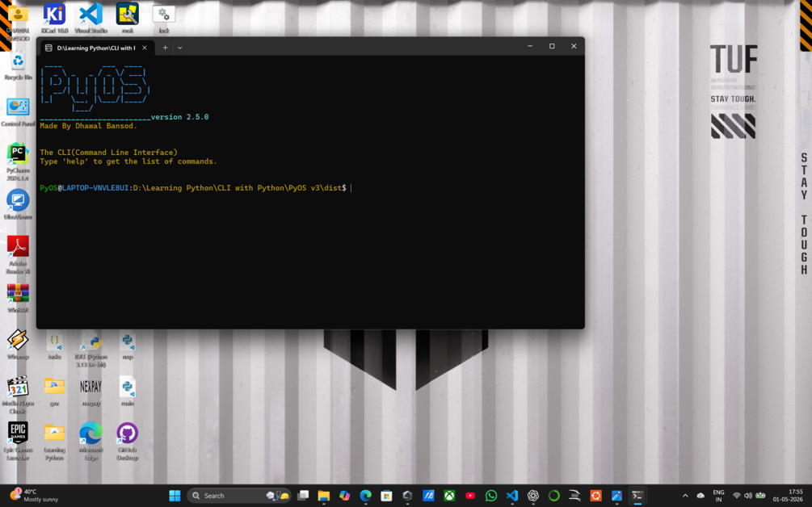Click 'Made By Dhawal Bansod.' text

click(x=89, y=126)
